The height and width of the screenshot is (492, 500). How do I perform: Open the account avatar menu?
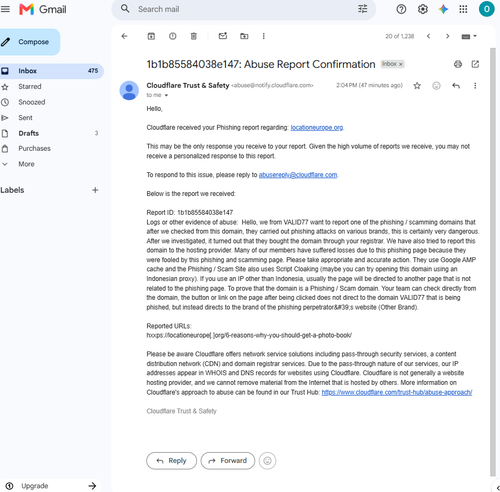click(486, 9)
